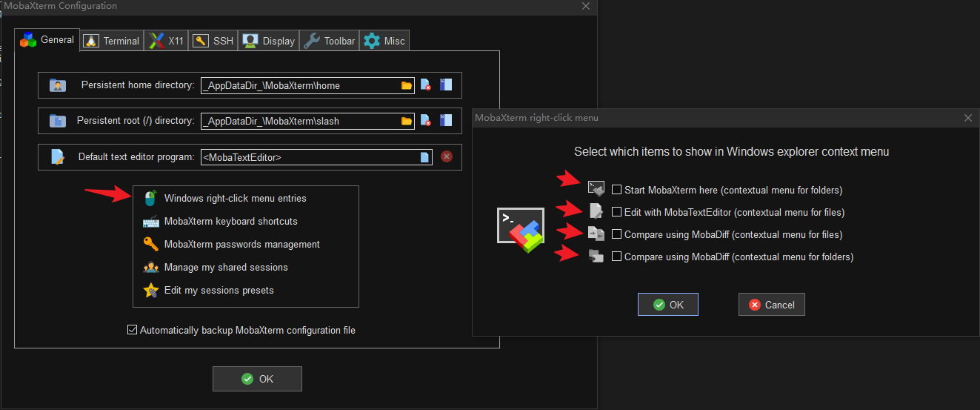Image resolution: width=980 pixels, height=410 pixels.
Task: Check Compare using MobaDiff for folders
Action: [x=617, y=257]
